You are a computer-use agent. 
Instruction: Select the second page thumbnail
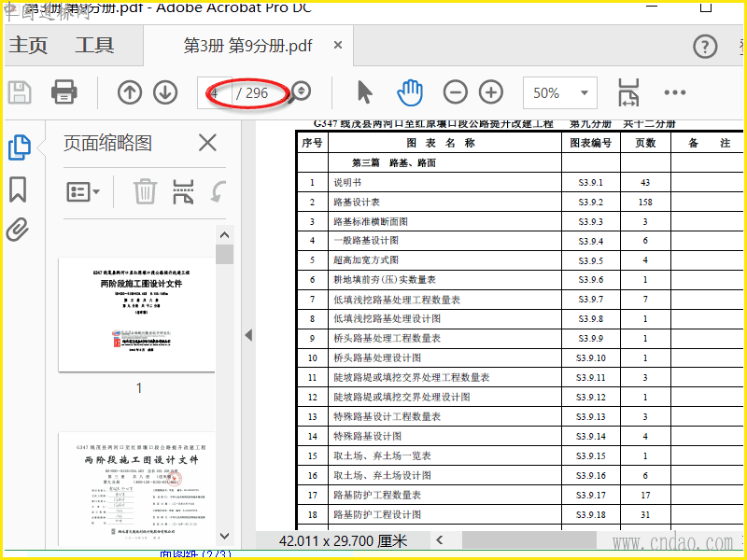(136, 488)
